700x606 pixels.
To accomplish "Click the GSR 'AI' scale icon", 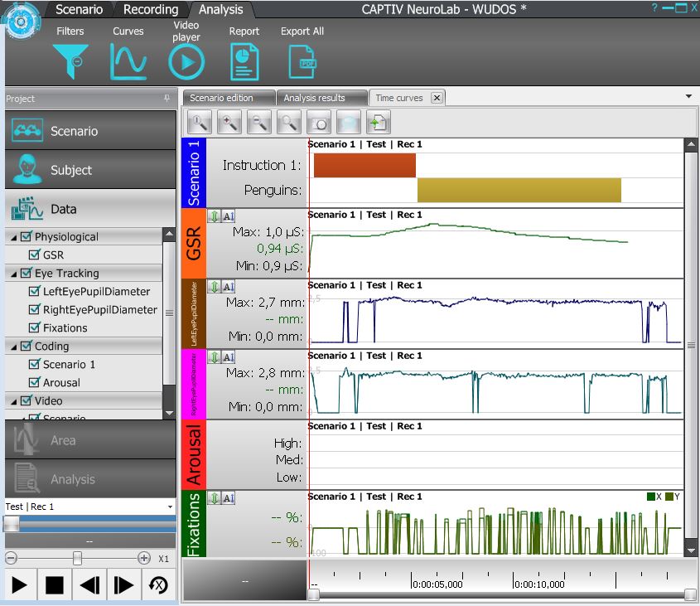I will [x=228, y=216].
